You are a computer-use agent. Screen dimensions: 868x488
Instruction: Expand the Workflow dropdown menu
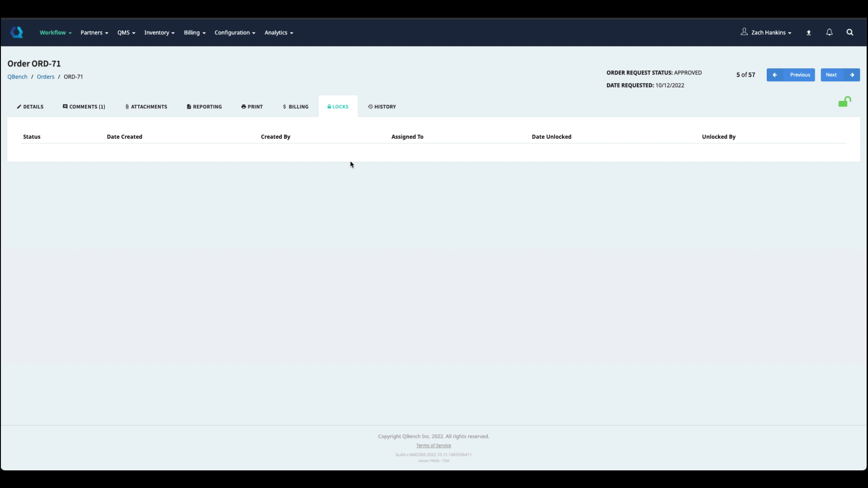tap(56, 33)
